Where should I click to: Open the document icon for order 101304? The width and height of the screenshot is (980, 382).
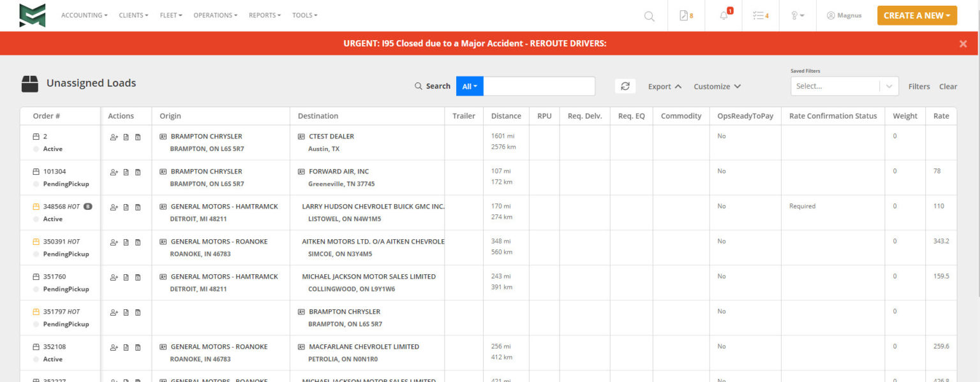(126, 172)
